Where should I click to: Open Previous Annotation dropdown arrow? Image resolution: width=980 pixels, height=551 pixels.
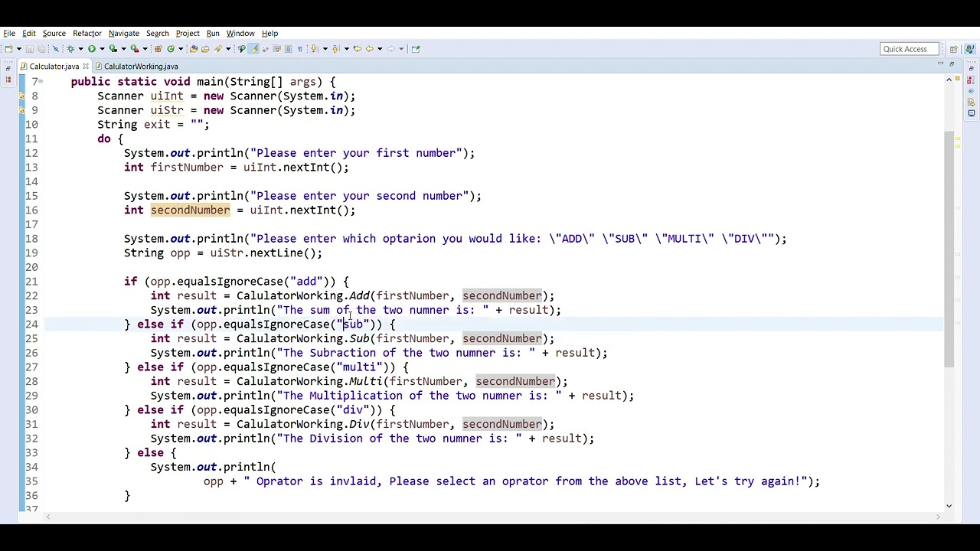point(347,49)
